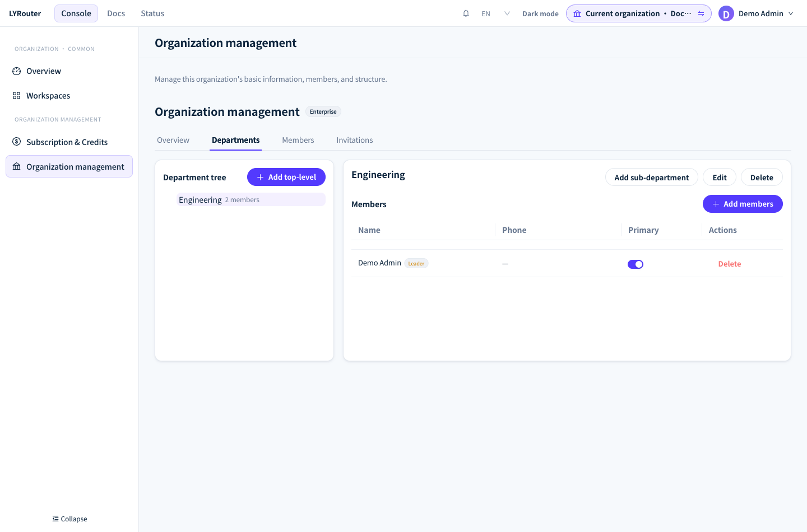The width and height of the screenshot is (807, 532).
Task: Expand the Demo Admin account menu chevron
Action: click(791, 13)
